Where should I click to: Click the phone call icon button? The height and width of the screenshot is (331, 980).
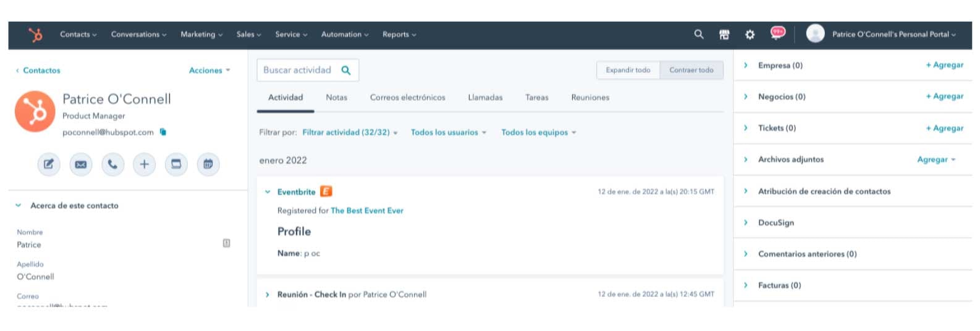point(112,164)
